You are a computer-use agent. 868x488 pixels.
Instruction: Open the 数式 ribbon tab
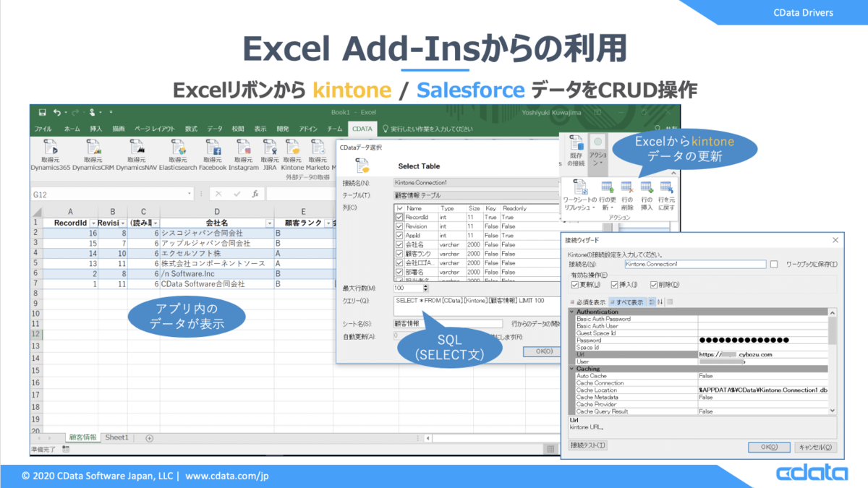192,129
